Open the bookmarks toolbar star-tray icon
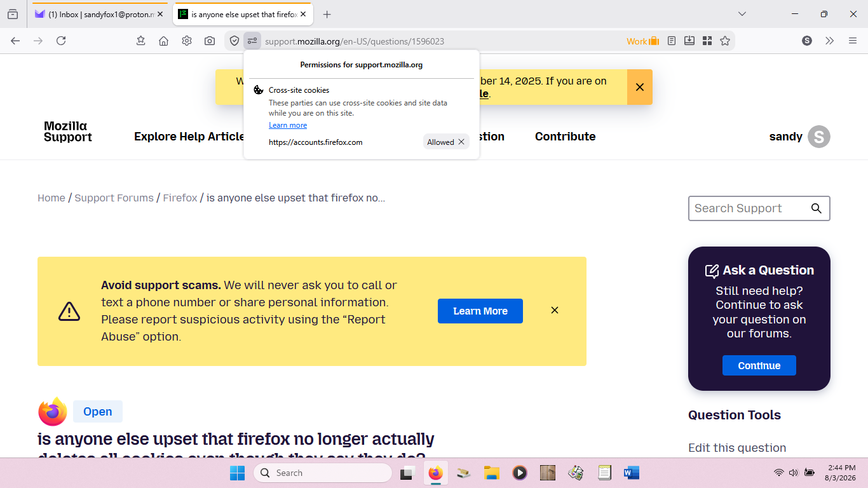This screenshot has width=868, height=488. [140, 41]
